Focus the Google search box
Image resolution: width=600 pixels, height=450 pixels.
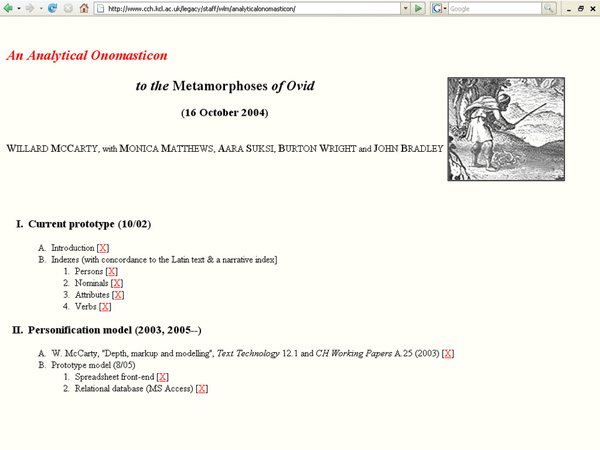[x=487, y=8]
